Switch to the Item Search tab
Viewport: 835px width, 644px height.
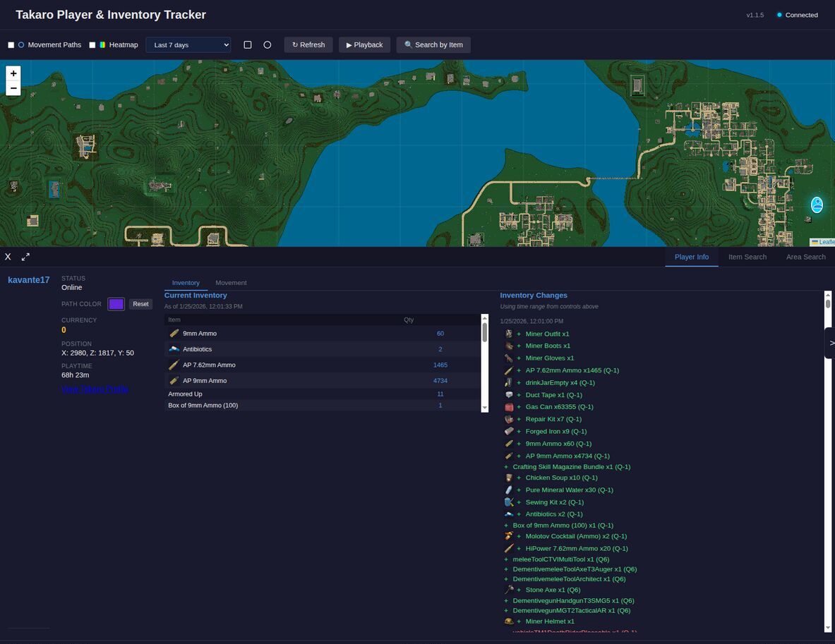pyautogui.click(x=747, y=257)
